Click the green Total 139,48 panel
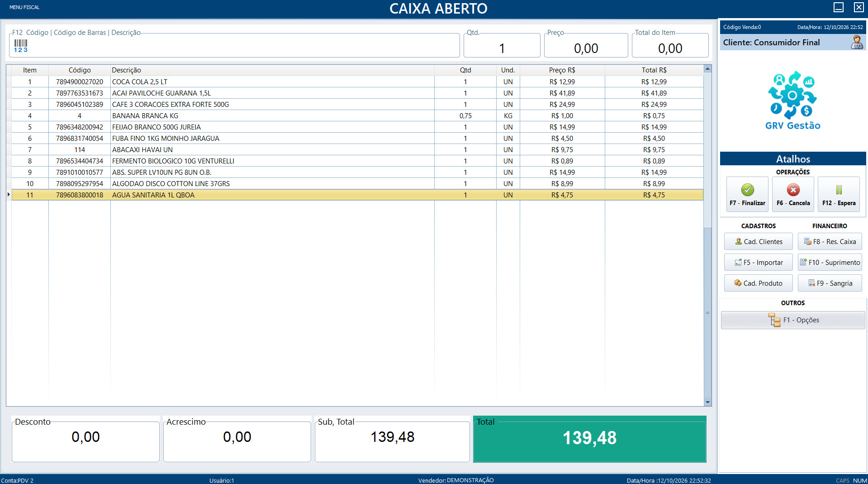The height and width of the screenshot is (484, 868). pos(589,439)
